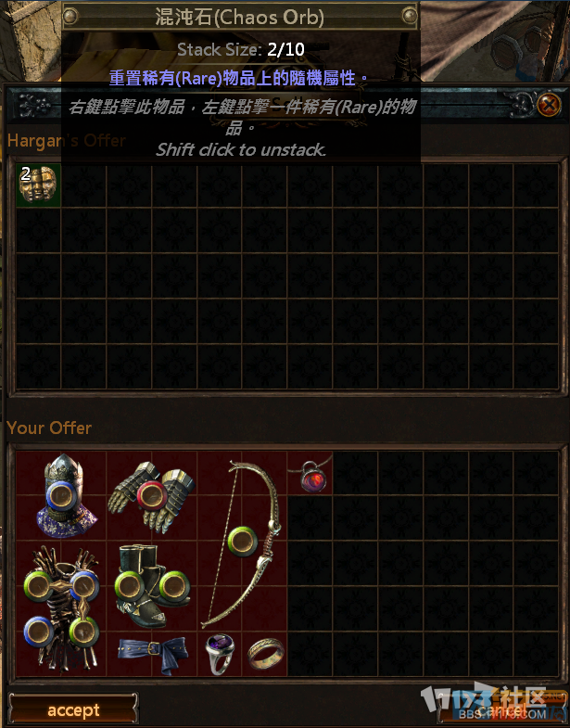Image resolution: width=570 pixels, height=728 pixels.
Task: Click the empty slot below the amulet
Action: pyautogui.click(x=310, y=518)
